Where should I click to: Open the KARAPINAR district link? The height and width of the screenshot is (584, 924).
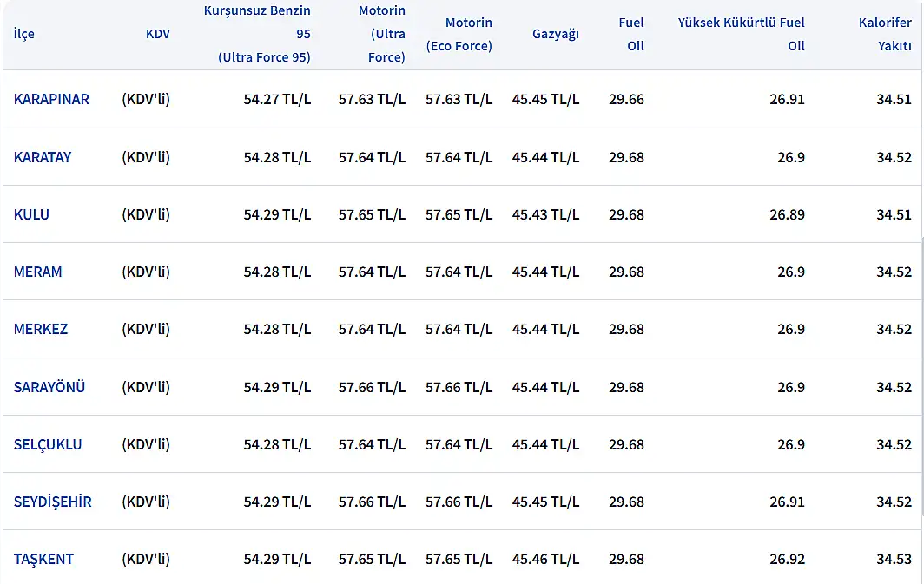(x=51, y=99)
